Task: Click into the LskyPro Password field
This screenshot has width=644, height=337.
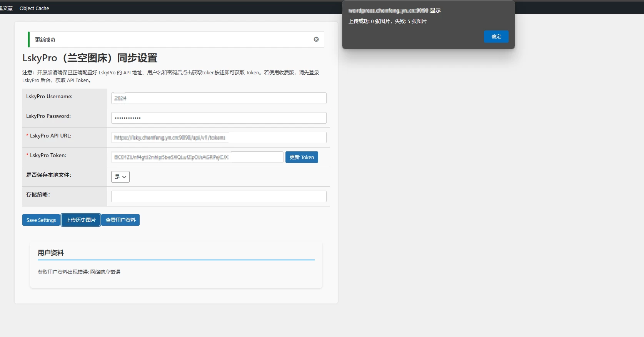Action: point(219,118)
